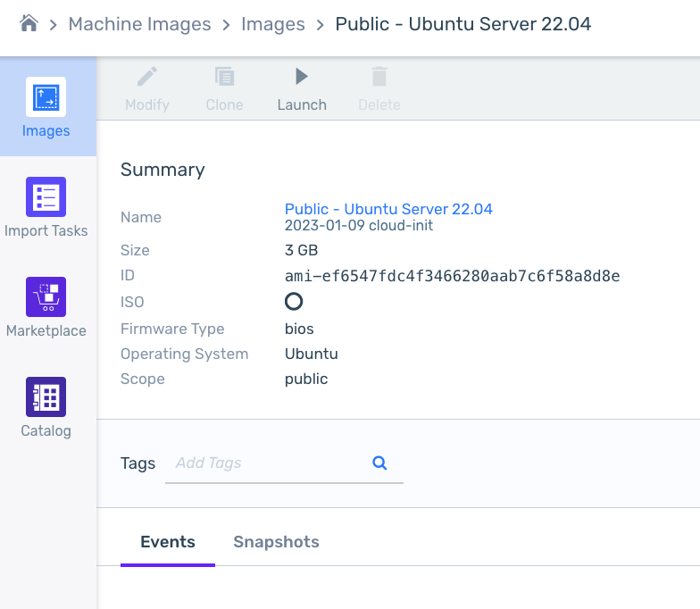700x609 pixels.
Task: Select the ami ID value text
Action: pyautogui.click(x=452, y=276)
